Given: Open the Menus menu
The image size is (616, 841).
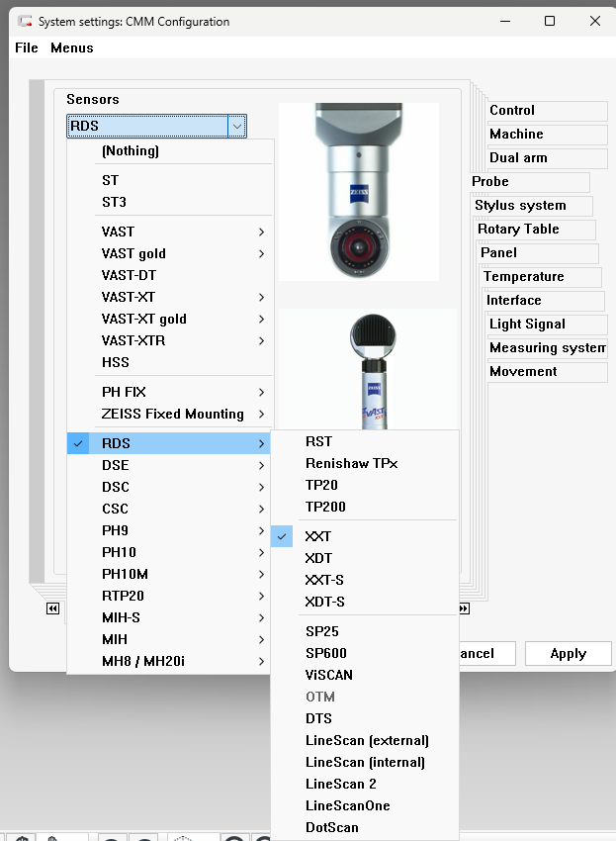Looking at the screenshot, I should tap(72, 47).
